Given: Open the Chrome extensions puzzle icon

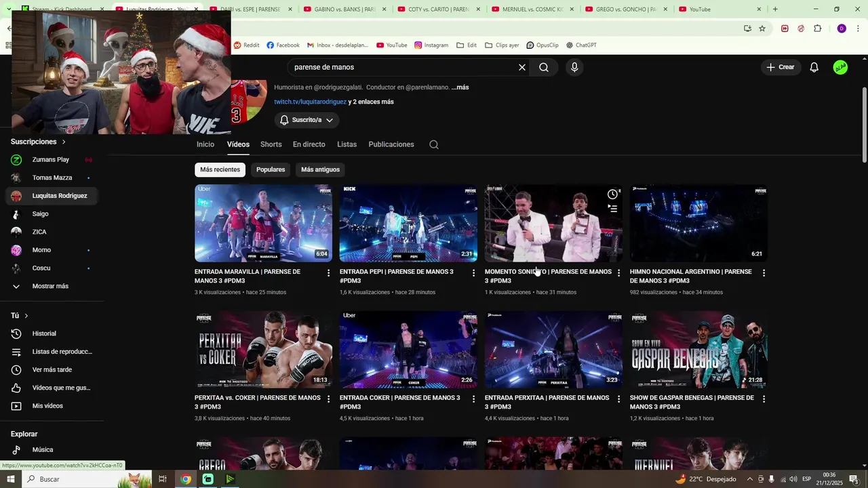Looking at the screenshot, I should [x=817, y=28].
